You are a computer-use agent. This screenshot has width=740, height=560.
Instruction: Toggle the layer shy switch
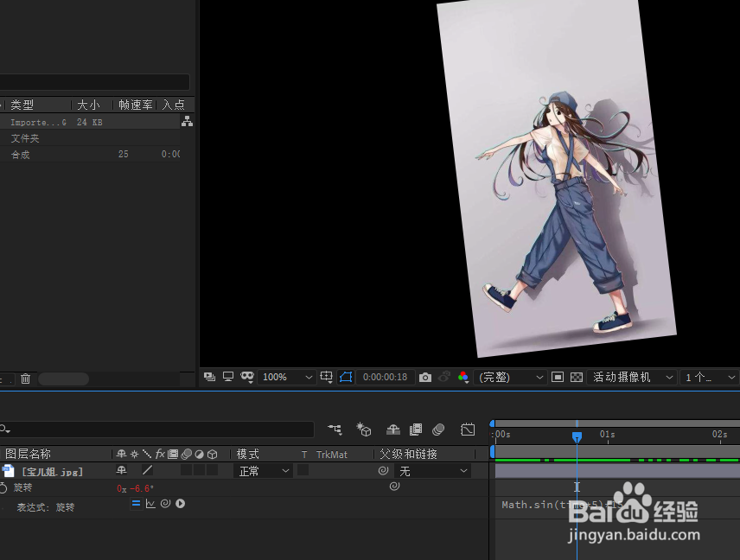[121, 470]
